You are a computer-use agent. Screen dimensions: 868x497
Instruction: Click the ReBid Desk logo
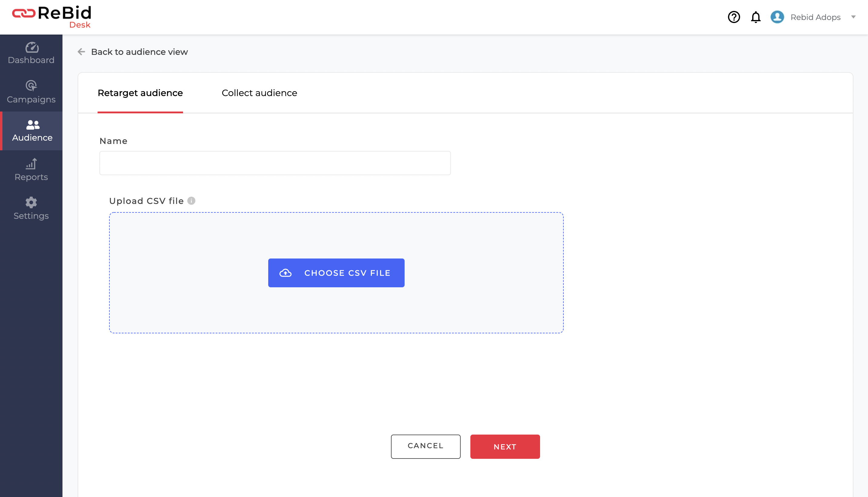52,17
